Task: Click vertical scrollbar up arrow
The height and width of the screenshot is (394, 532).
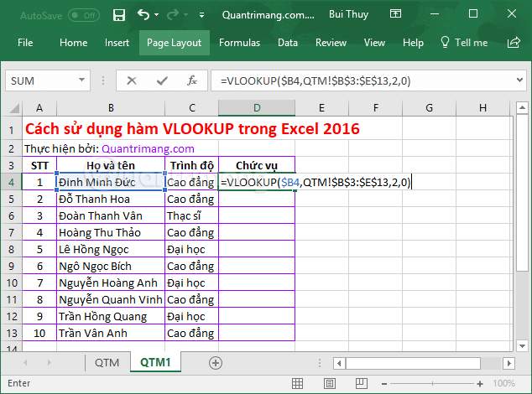Action: coord(522,108)
